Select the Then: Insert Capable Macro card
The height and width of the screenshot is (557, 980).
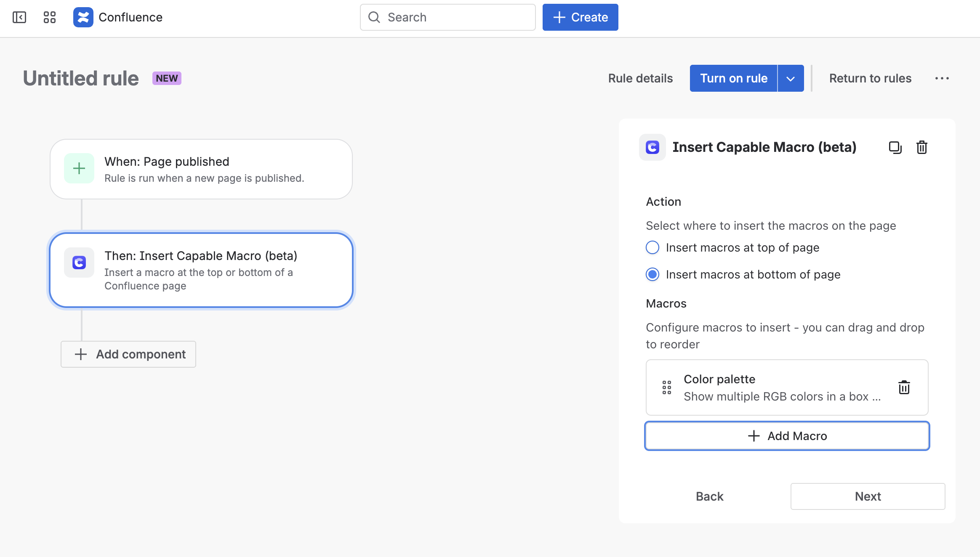tap(201, 270)
